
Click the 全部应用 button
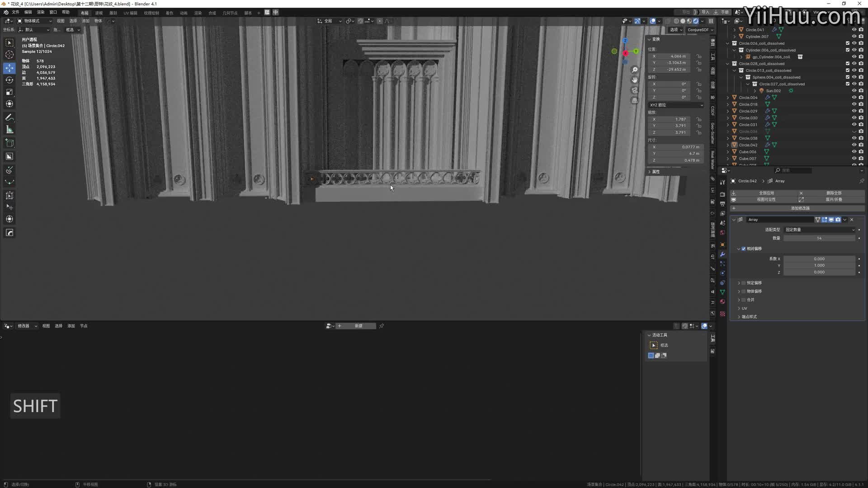pos(766,193)
